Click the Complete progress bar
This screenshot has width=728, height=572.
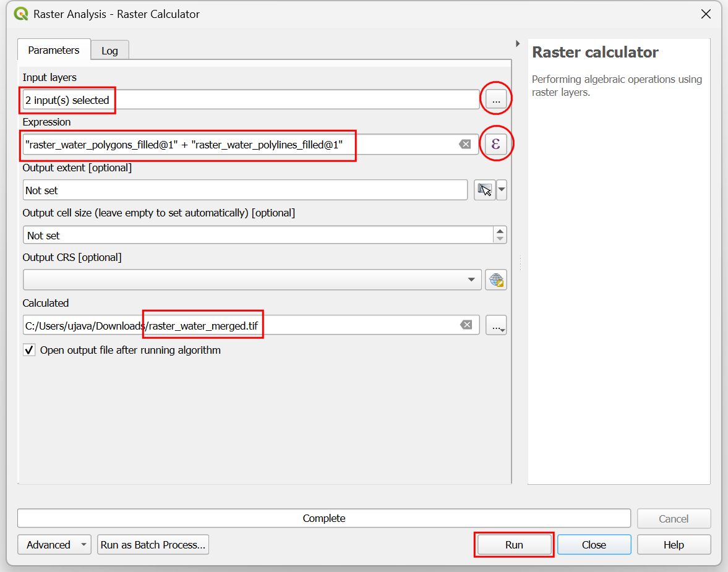coord(324,518)
